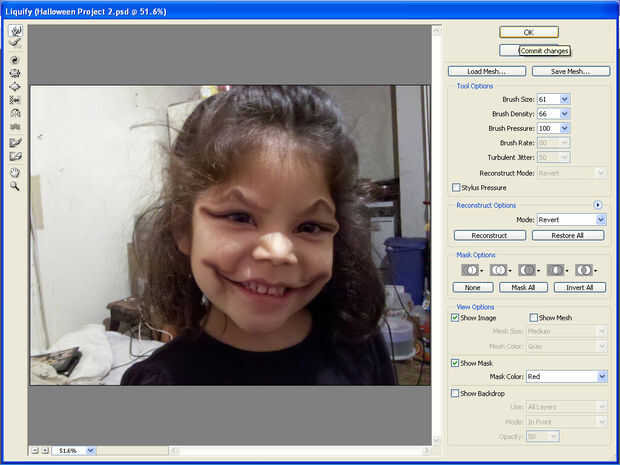The image size is (620, 465).
Task: Click the Replace Selection mask icon
Action: pyautogui.click(x=471, y=270)
